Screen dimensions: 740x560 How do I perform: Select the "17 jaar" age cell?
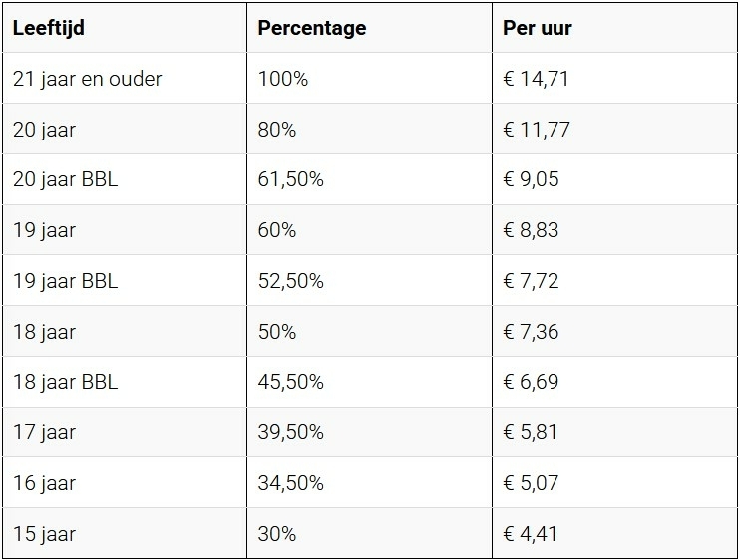(x=44, y=433)
